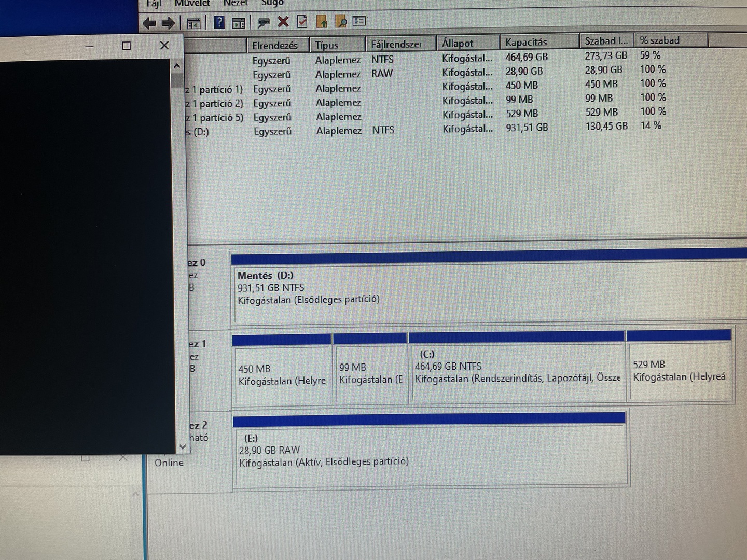Click the folder with magnifier explore icon

coord(341,21)
